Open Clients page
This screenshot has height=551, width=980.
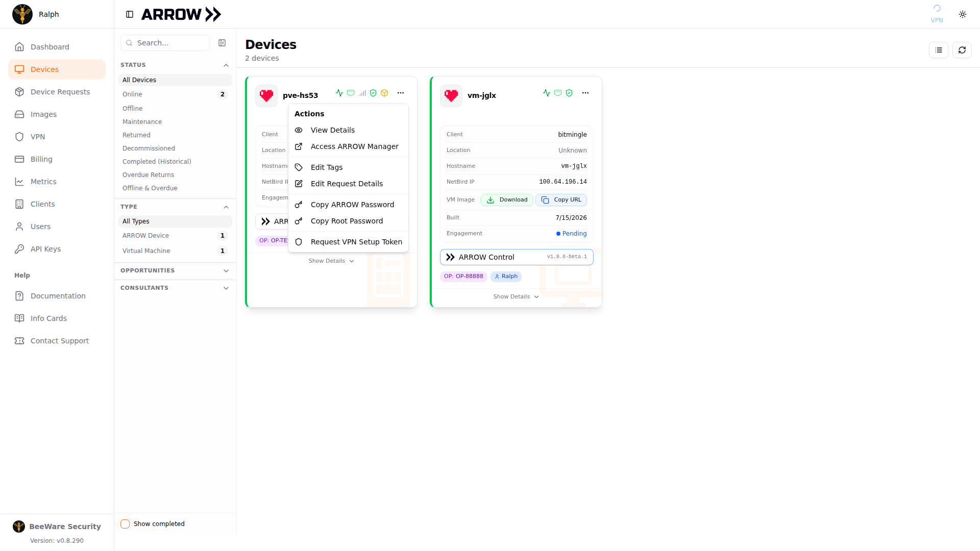click(x=57, y=204)
